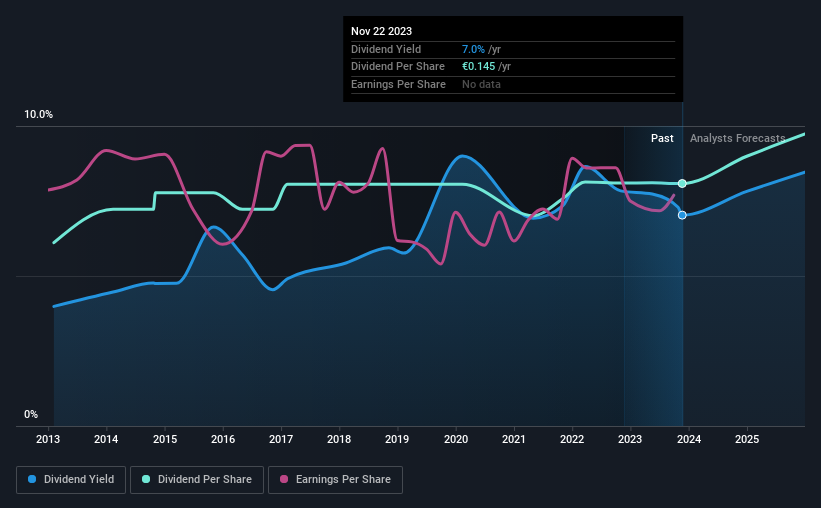Click the 2019 x-axis label
This screenshot has width=821, height=508.
[397, 439]
